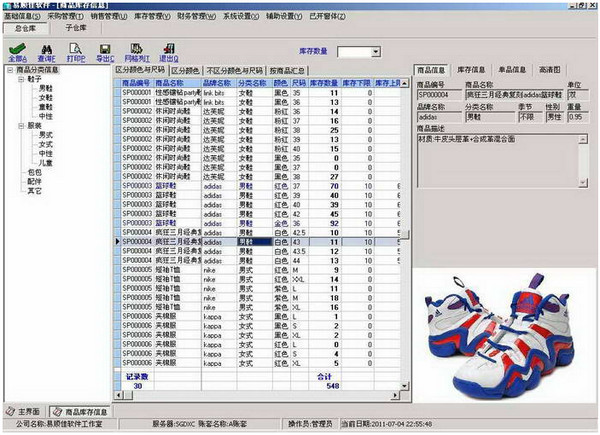Viewport: 600px width, 435px height.
Task: Select 包包 category in tree
Action: (36, 171)
